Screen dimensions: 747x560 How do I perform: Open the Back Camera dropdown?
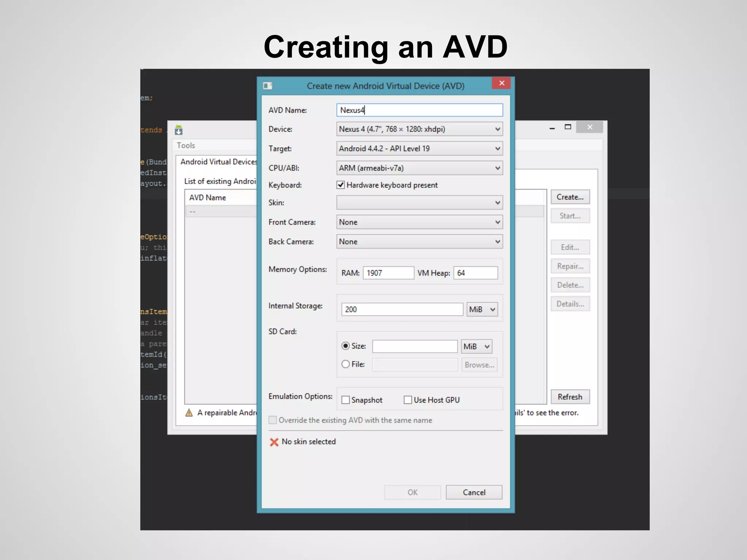[419, 242]
